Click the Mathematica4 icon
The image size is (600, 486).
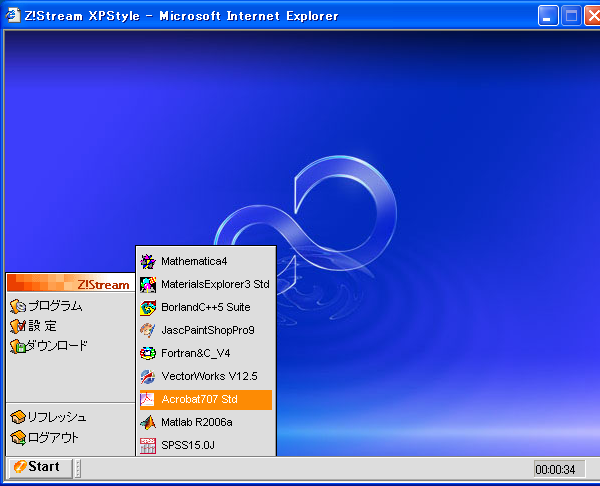[x=148, y=262]
